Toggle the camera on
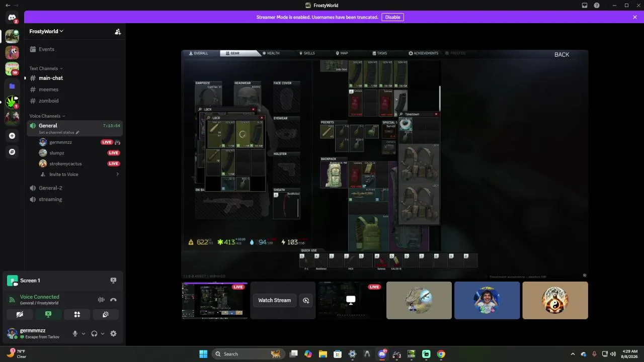The height and width of the screenshot is (362, 644). (x=20, y=314)
